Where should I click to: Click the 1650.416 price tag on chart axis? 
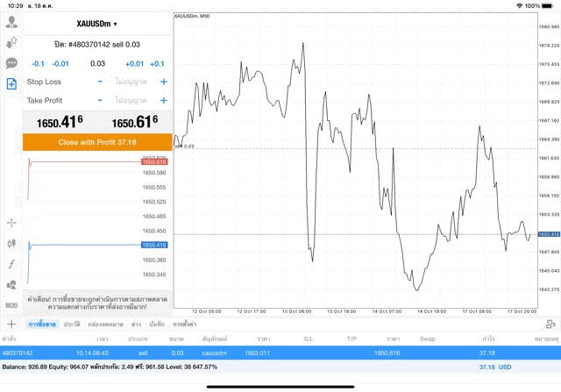pos(549,234)
